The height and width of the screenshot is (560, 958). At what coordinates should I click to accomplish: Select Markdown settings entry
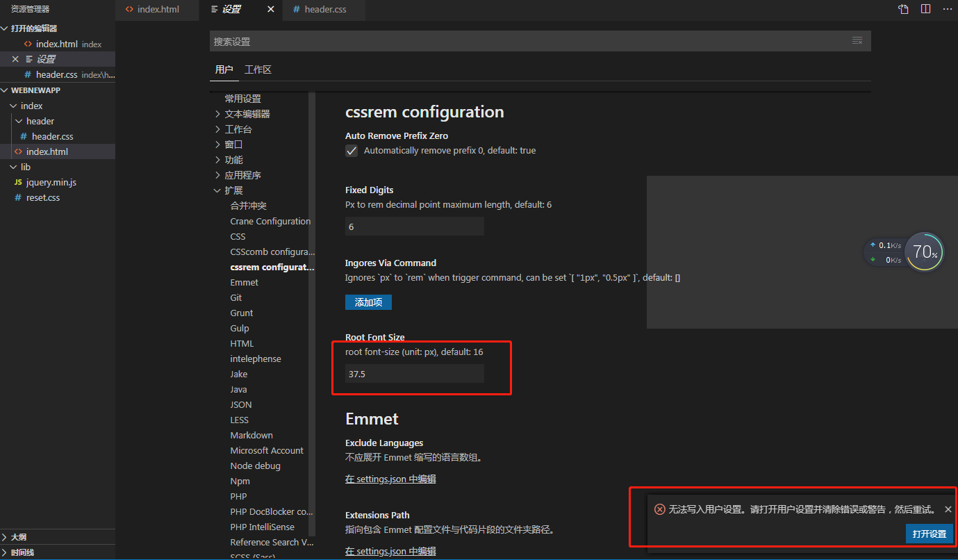(251, 435)
